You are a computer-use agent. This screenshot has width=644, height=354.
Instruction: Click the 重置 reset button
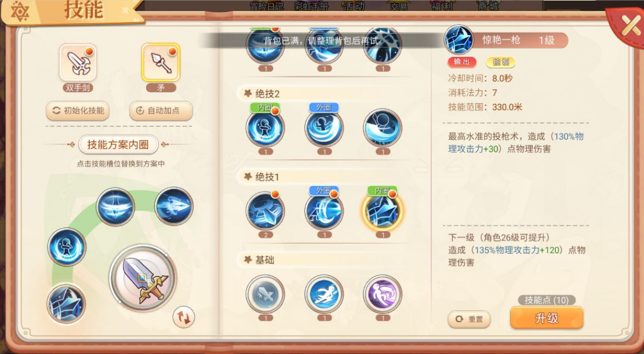[x=470, y=319]
